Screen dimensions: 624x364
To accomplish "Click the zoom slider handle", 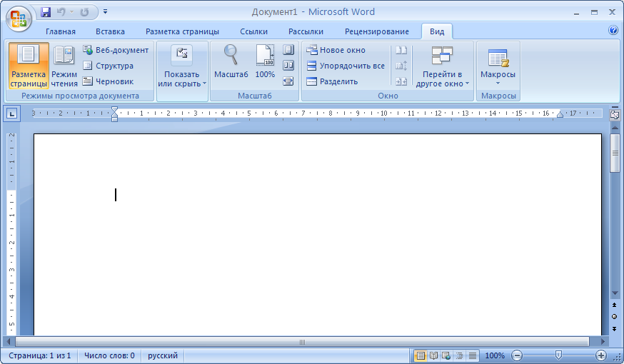I will 558,355.
